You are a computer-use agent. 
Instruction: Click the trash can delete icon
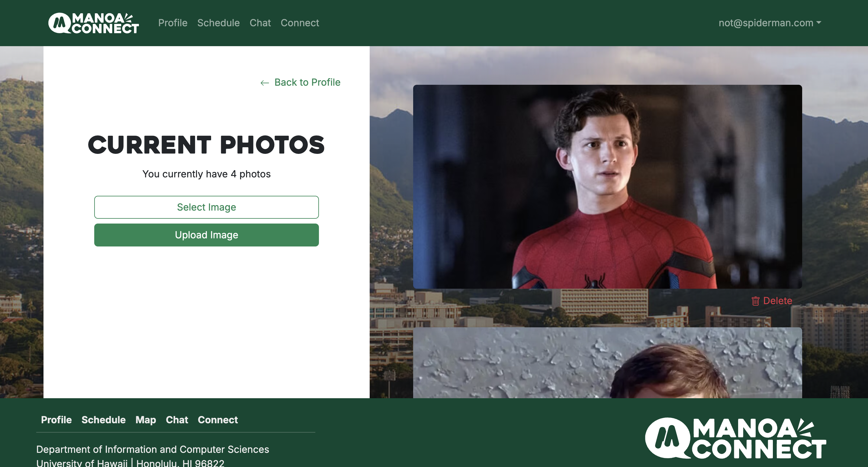click(x=755, y=301)
